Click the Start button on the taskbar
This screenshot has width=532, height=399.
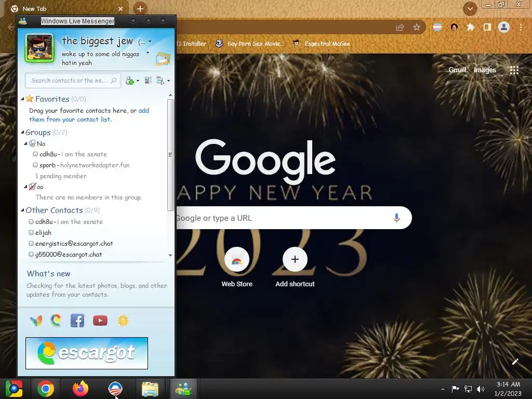pos(14,389)
